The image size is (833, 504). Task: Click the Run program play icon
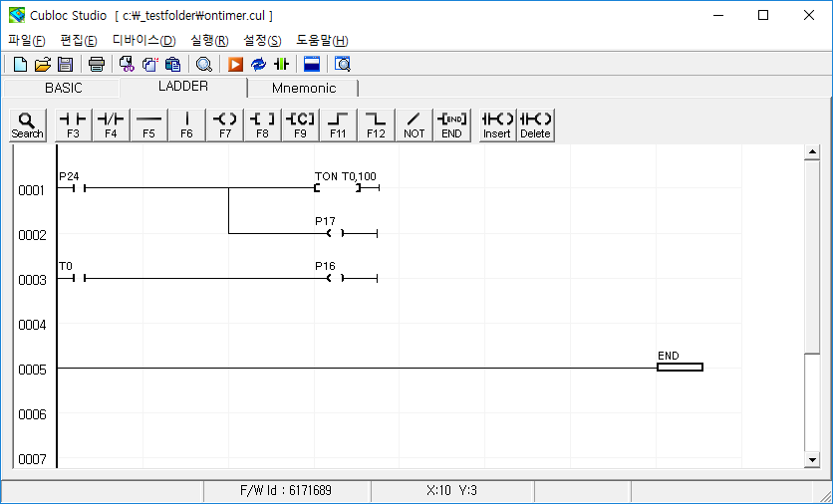tap(235, 65)
